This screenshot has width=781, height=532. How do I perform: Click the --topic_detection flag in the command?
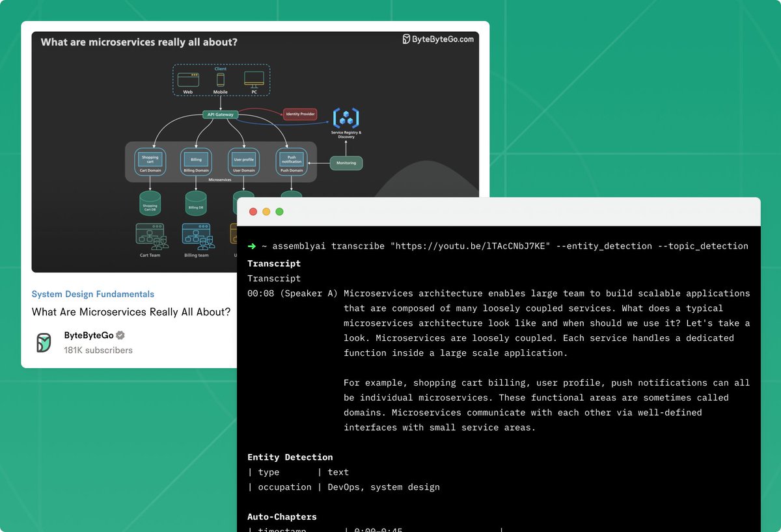click(x=703, y=246)
